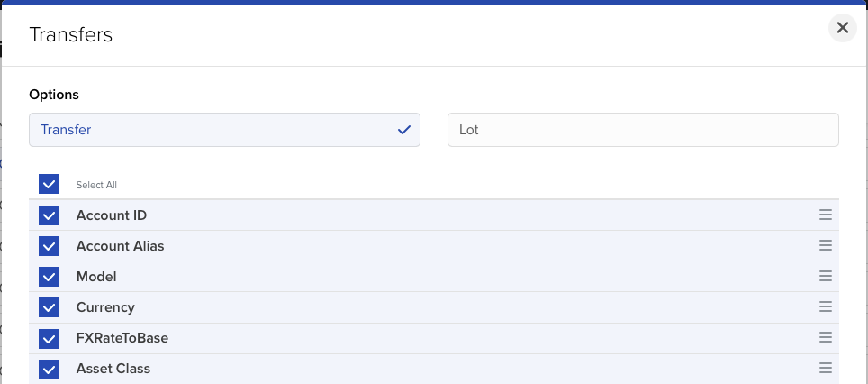868x384 pixels.
Task: Click the Select All label
Action: coord(96,185)
